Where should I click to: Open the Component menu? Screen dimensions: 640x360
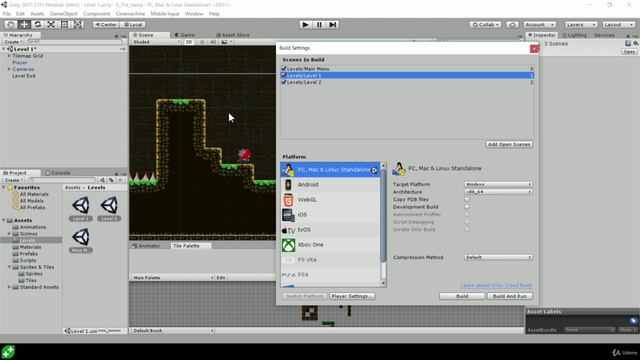point(97,13)
